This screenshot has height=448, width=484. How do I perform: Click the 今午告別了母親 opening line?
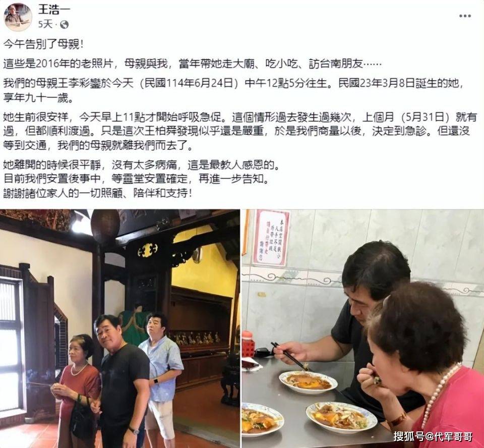[43, 44]
